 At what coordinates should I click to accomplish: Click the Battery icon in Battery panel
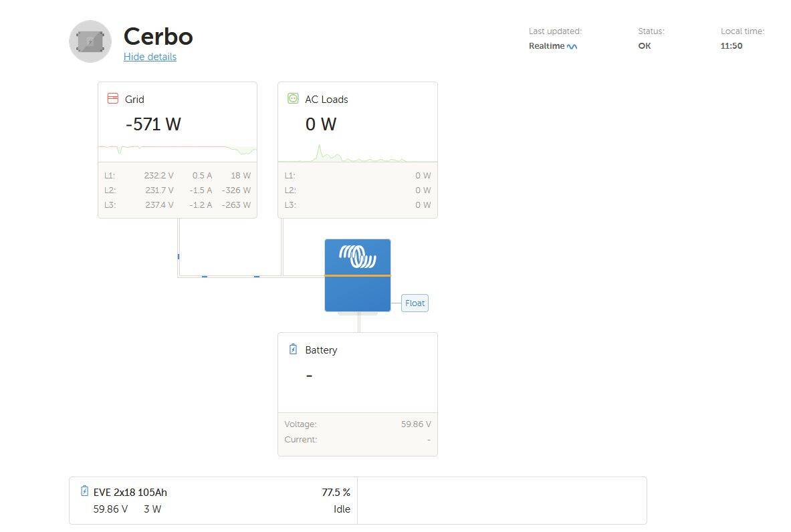point(293,349)
